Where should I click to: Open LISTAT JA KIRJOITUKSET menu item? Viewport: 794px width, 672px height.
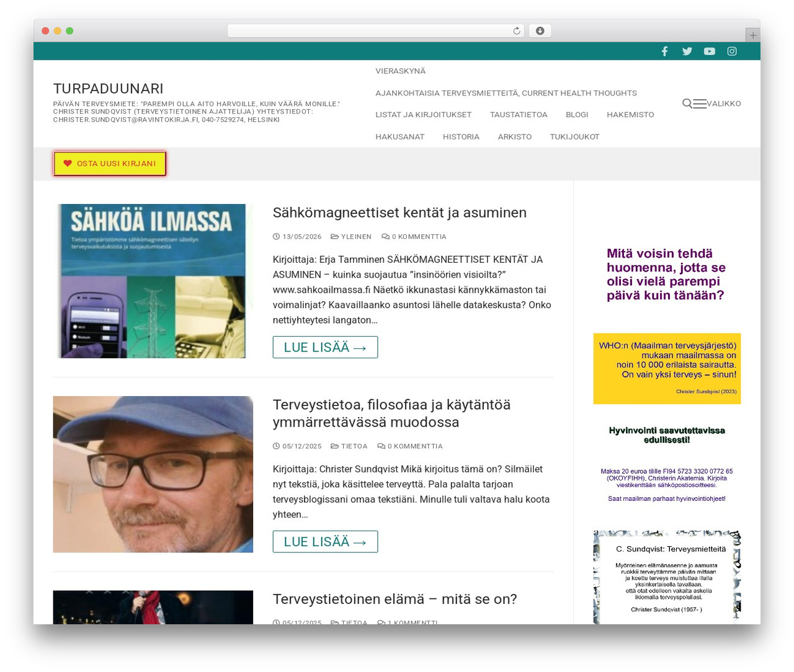(424, 115)
